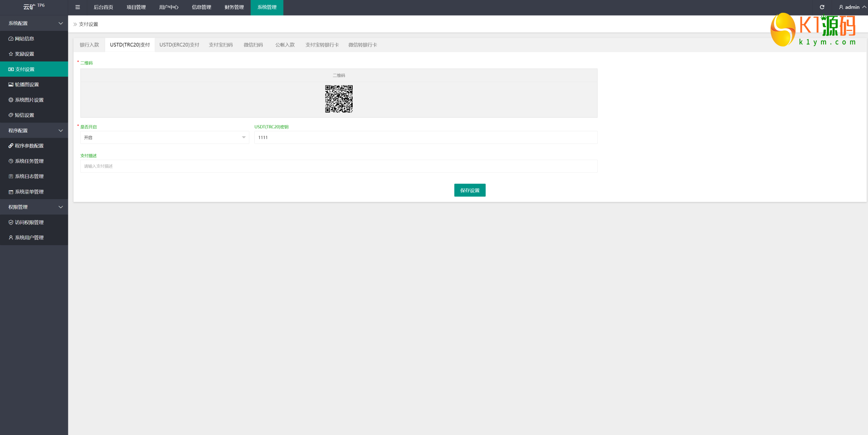Click the shield icon for 访问权限管理

[x=11, y=222]
